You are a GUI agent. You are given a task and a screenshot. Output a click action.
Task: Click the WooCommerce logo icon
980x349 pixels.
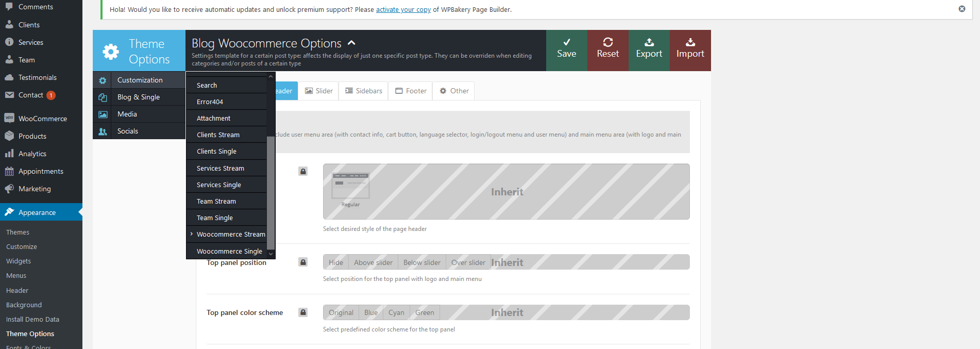[x=9, y=118]
